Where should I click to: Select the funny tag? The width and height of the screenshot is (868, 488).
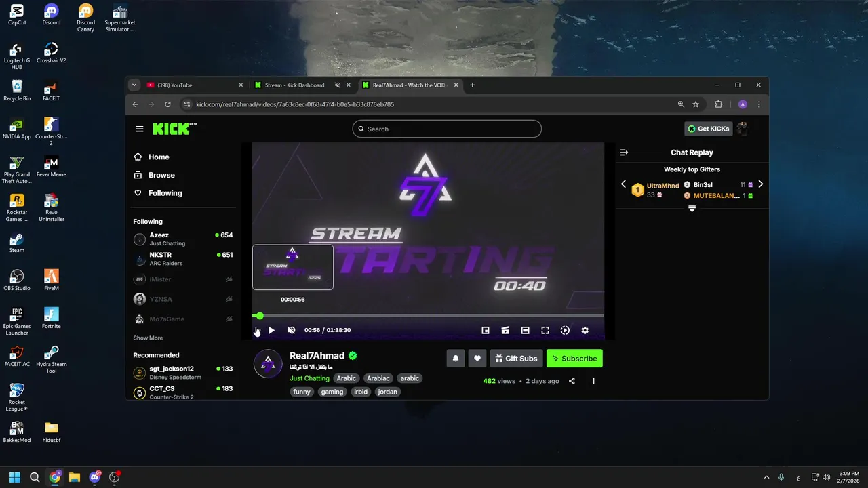tap(302, 392)
